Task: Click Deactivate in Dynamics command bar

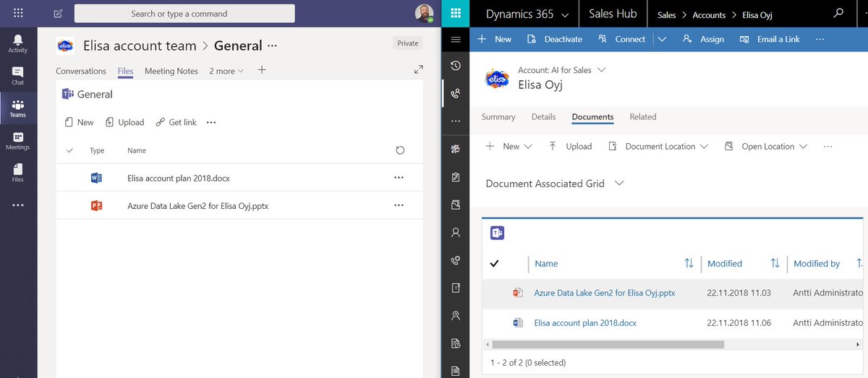Action: [x=554, y=39]
